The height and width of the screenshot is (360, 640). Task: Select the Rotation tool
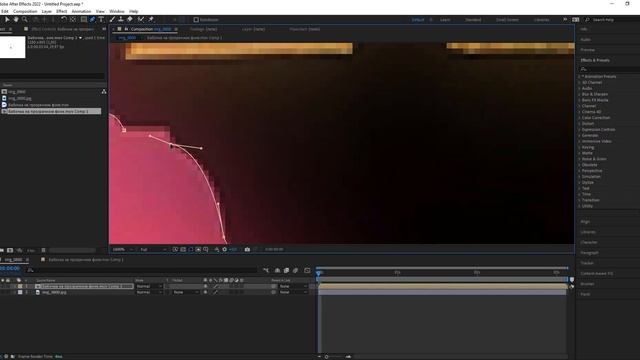click(x=64, y=19)
